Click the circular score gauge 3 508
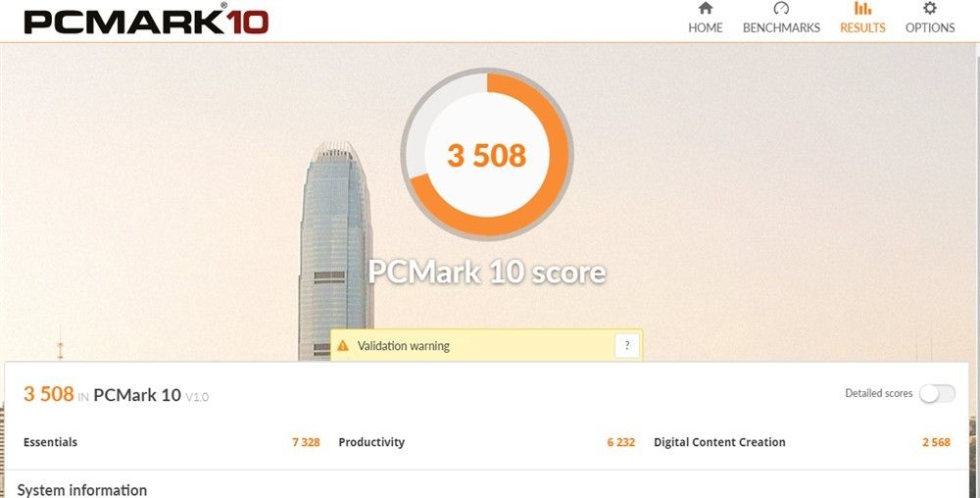980x498 pixels. pyautogui.click(x=487, y=154)
